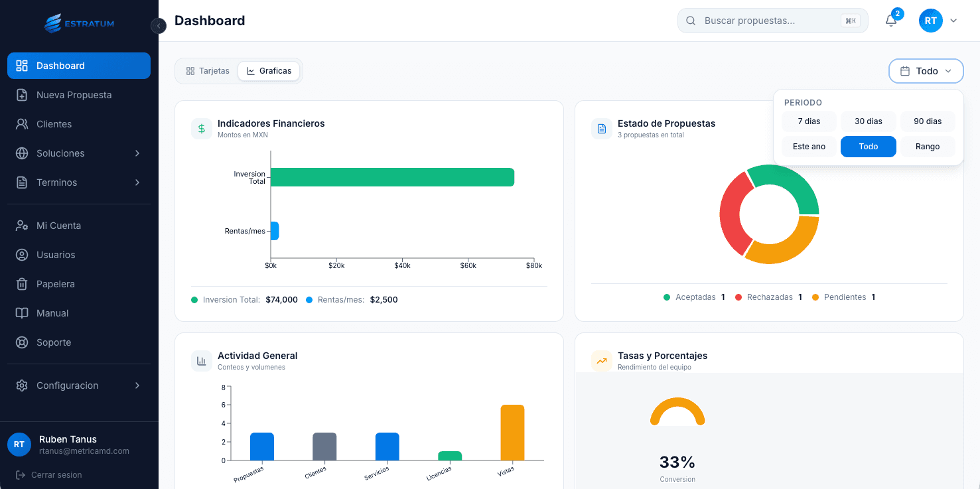Screen dimensions: 980x489
Task: Switch to the Graficas view
Action: tap(269, 71)
